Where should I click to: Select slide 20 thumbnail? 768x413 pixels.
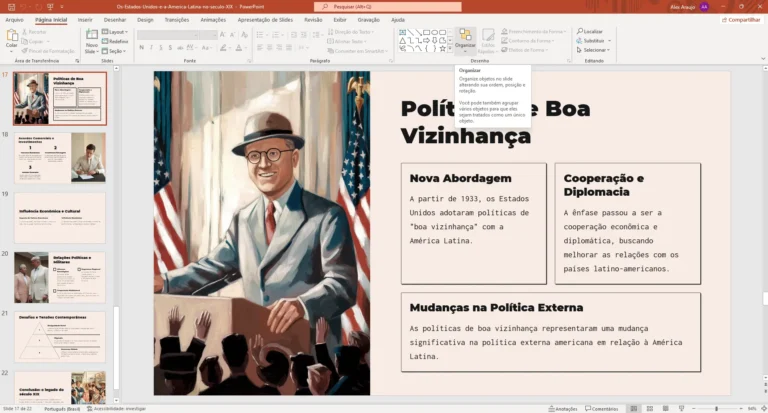coord(60,277)
